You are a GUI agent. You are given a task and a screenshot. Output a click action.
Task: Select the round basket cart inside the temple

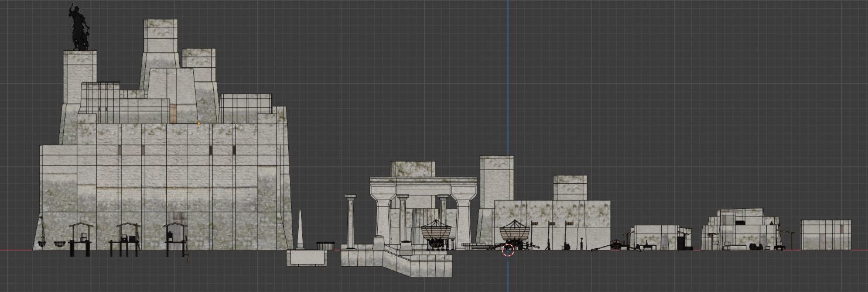pos(436,234)
